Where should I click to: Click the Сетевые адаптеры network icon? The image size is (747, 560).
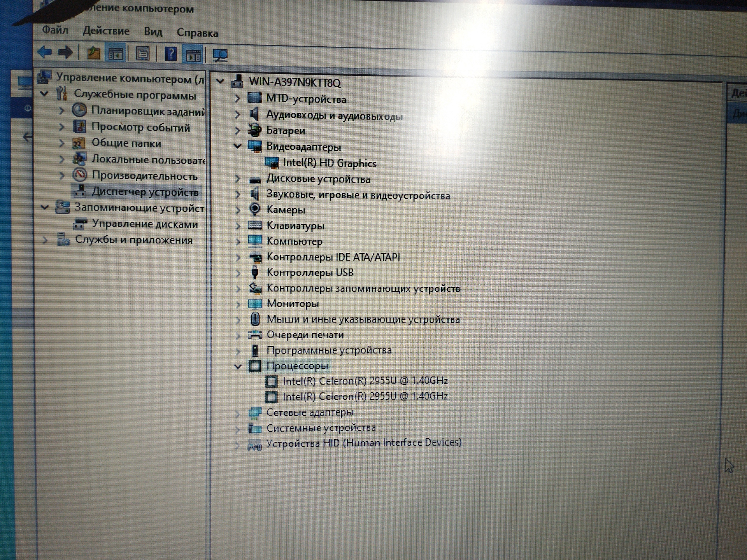[x=255, y=412]
